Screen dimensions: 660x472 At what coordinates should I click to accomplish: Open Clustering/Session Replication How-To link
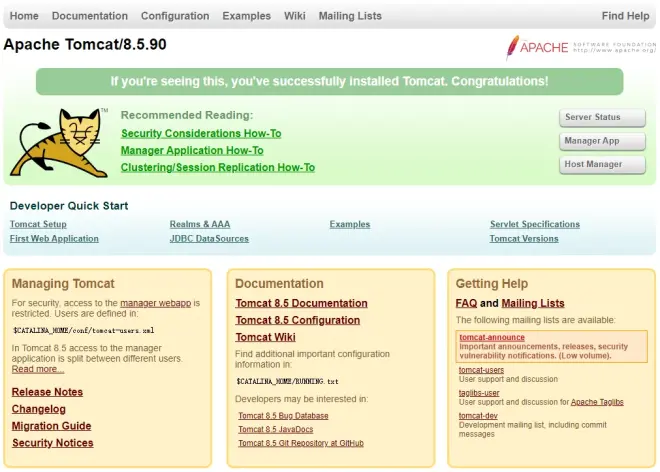point(218,168)
